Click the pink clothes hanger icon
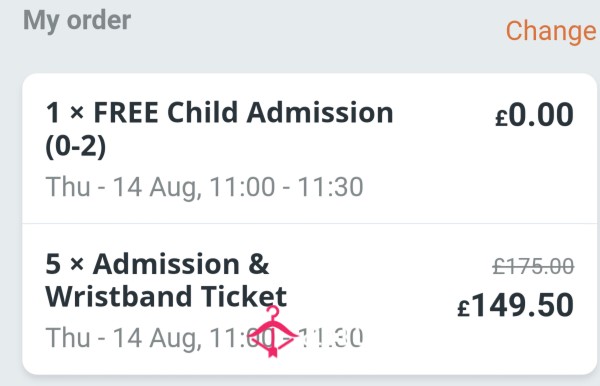The width and height of the screenshot is (600, 386). pyautogui.click(x=272, y=331)
